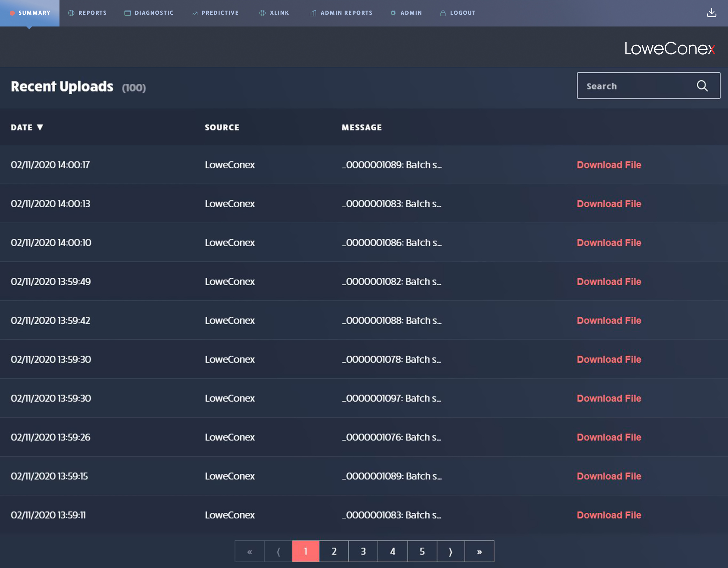Download file for 14:00:17 upload
Screen dimensions: 728x568
click(609, 165)
